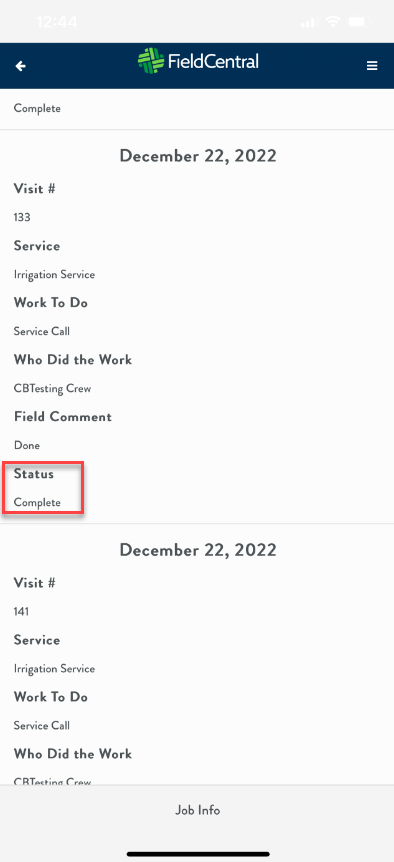The image size is (394, 862).
Task: Tap the Wi-Fi status icon
Action: coord(332,22)
